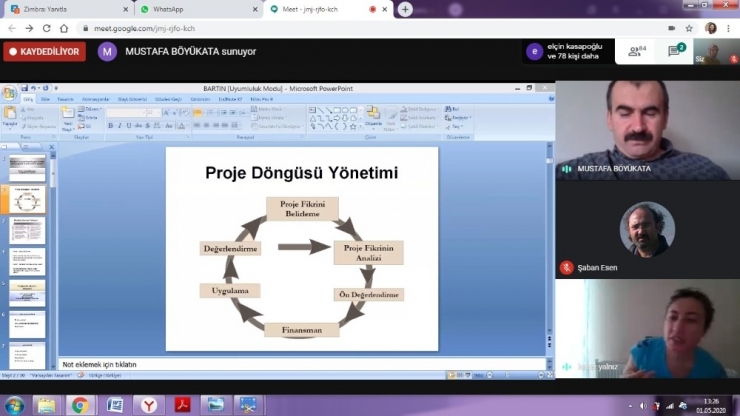Open Chrome's three-dot menu
The width and height of the screenshot is (740, 416).
click(729, 28)
